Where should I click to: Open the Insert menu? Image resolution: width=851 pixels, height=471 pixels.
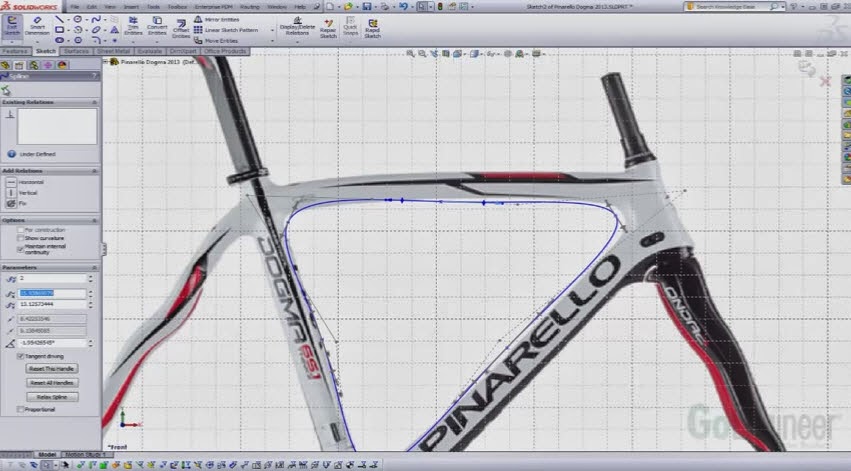click(131, 7)
